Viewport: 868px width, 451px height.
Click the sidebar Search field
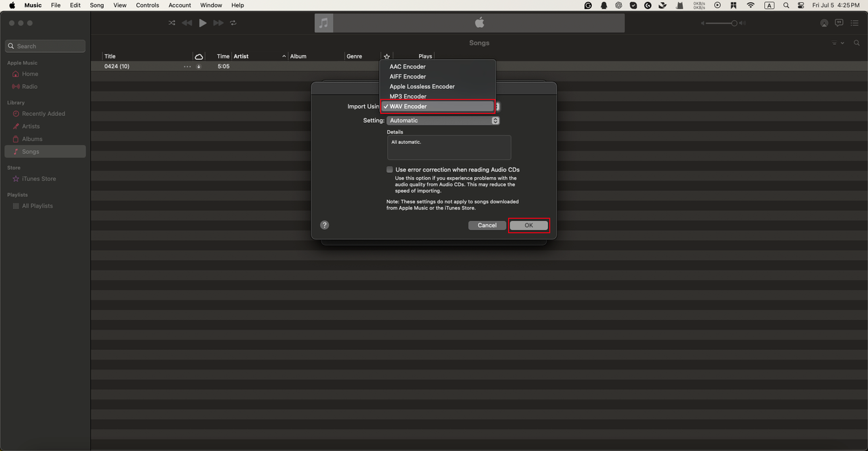(45, 46)
